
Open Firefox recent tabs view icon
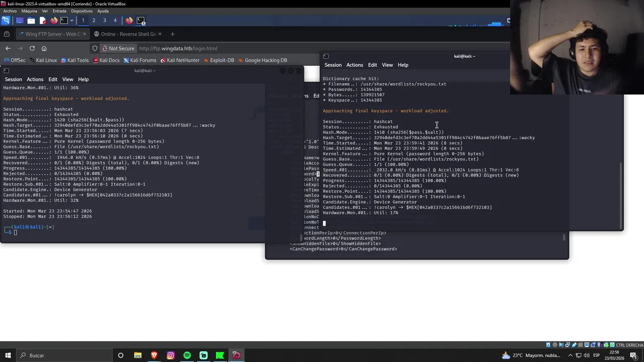coord(7,34)
